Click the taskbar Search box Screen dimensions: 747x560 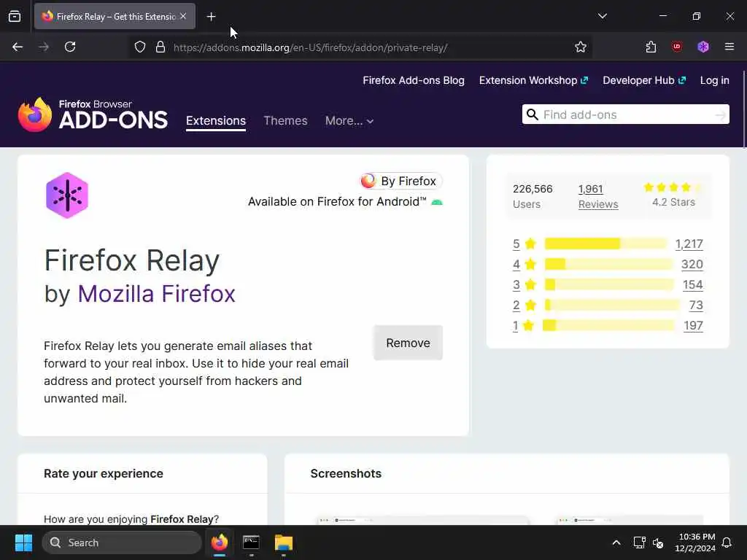pos(122,542)
